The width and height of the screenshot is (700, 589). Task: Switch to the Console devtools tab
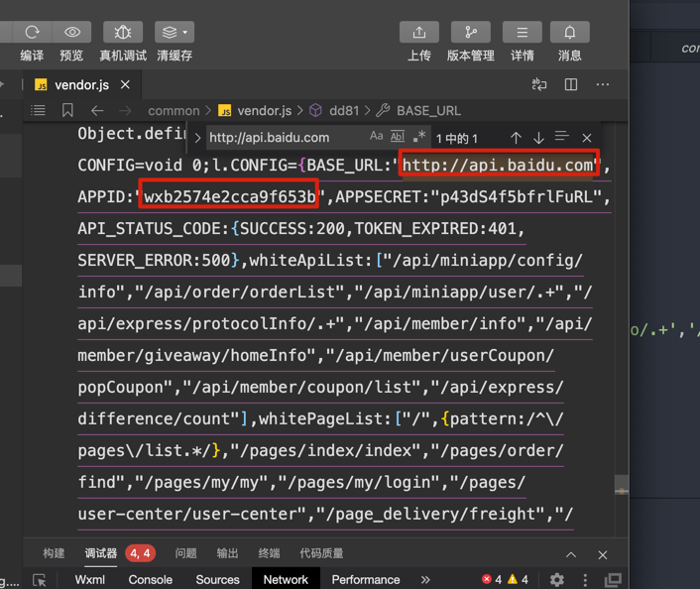pos(151,580)
